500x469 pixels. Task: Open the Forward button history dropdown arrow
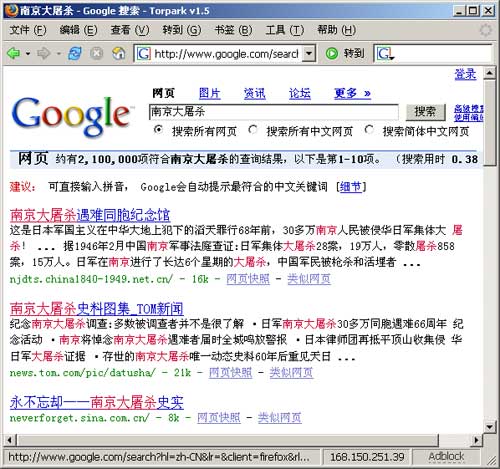pos(58,54)
